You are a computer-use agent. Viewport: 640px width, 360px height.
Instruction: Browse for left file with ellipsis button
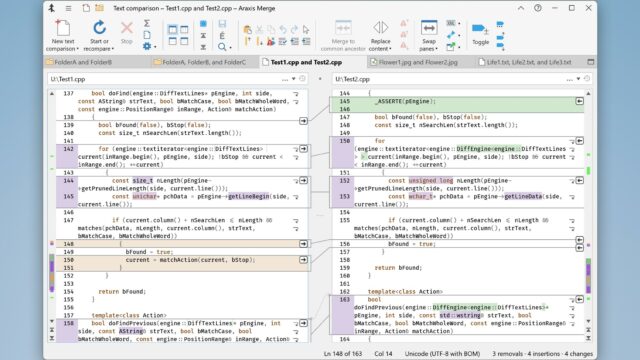(284, 79)
